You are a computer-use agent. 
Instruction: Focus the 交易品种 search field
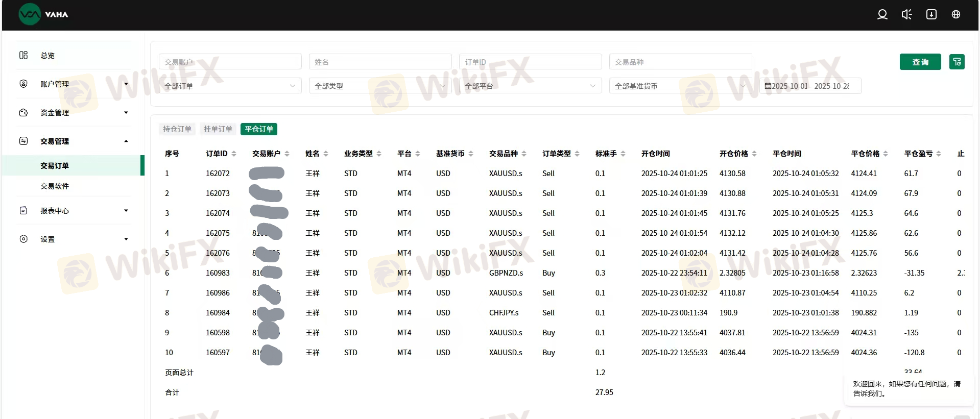(x=681, y=62)
